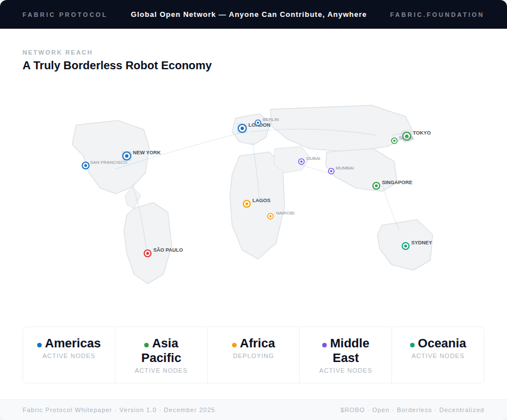This screenshot has width=507, height=420.
Task: Select the Mumbai node marker
Action: (331, 171)
